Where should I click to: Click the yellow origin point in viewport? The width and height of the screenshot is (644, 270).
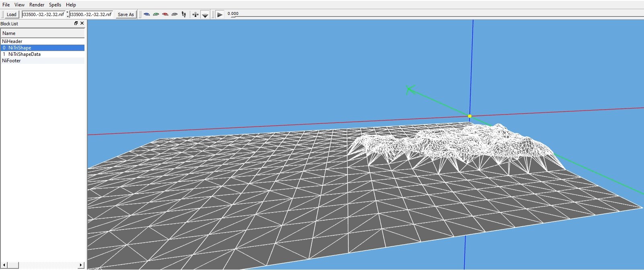point(469,116)
